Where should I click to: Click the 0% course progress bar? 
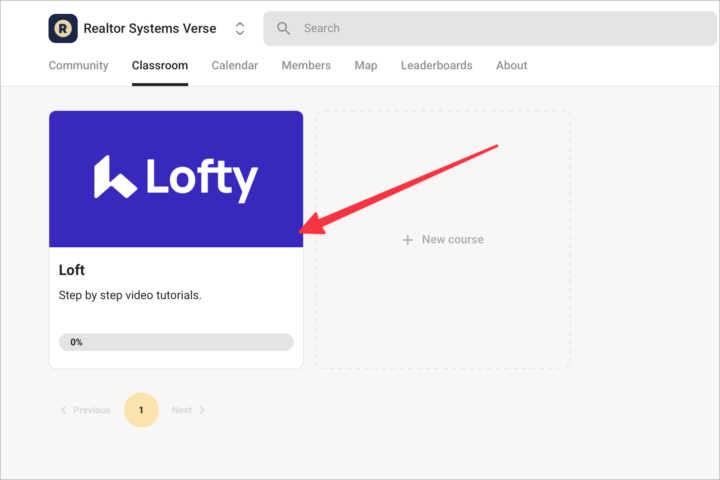176,342
